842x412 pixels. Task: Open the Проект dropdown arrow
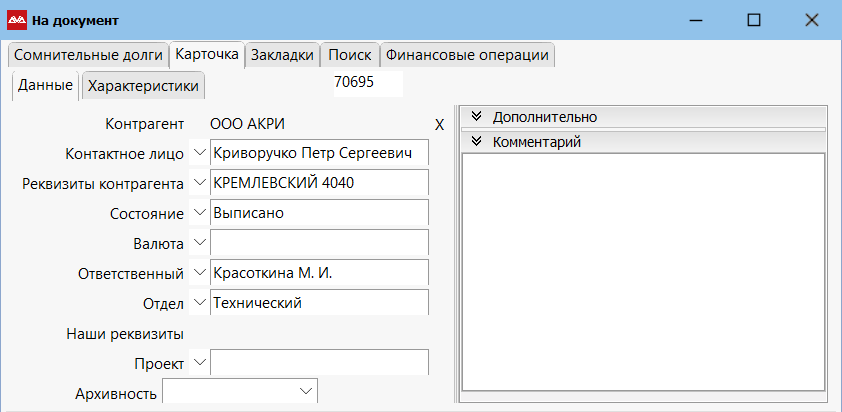(198, 362)
